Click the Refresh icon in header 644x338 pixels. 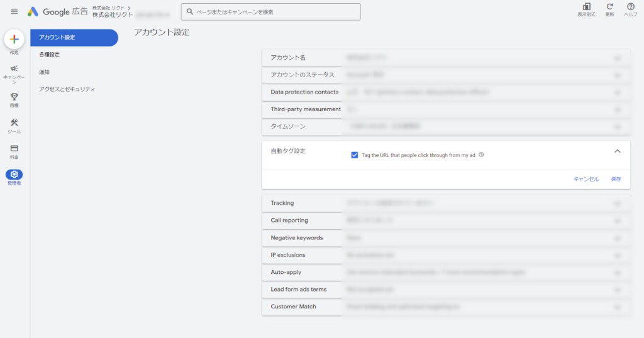pos(610,6)
